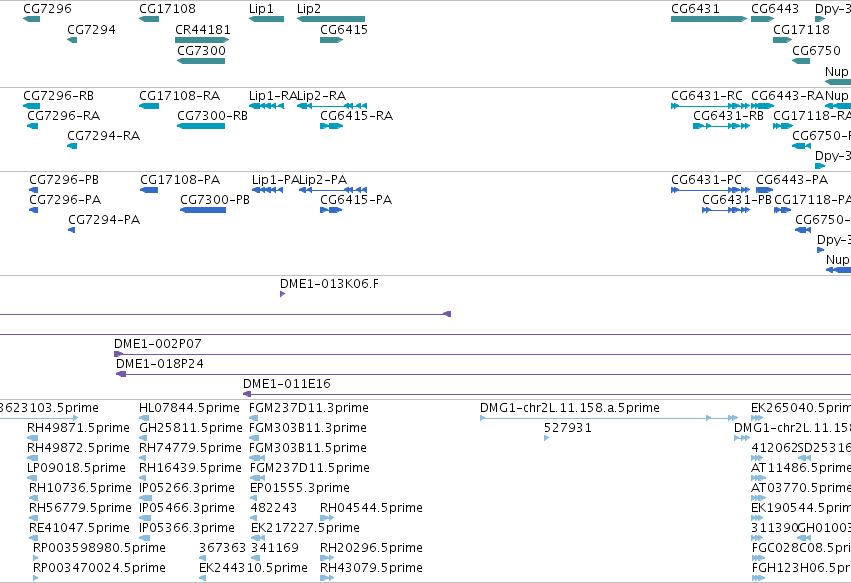
Task: Click the CG7294 gene label
Action: coord(91,29)
